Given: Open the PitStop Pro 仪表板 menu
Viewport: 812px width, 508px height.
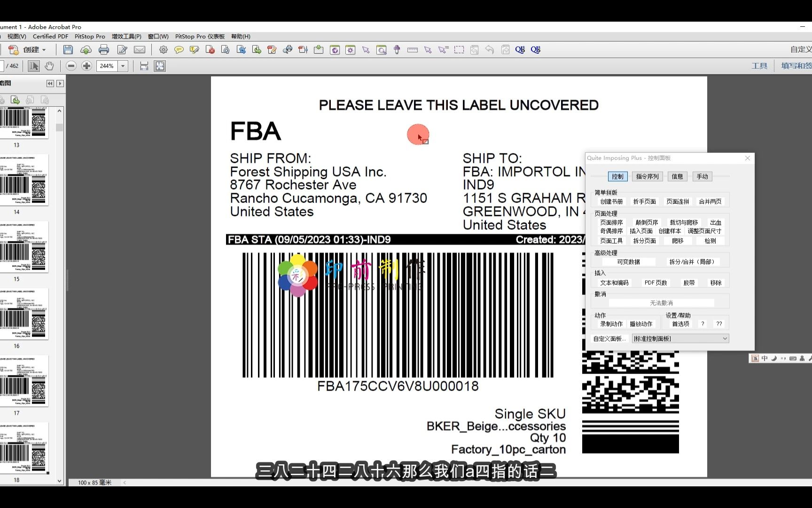Looking at the screenshot, I should pyautogui.click(x=200, y=36).
